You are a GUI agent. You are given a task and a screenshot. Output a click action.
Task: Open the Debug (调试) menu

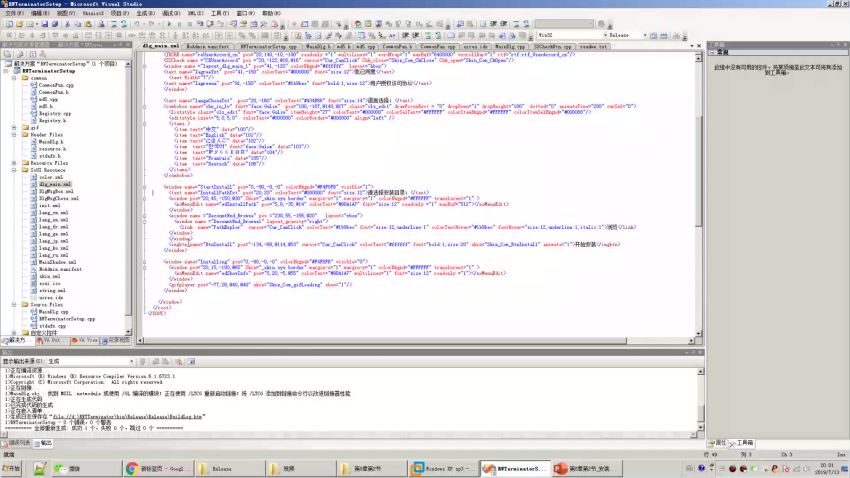tap(171, 13)
